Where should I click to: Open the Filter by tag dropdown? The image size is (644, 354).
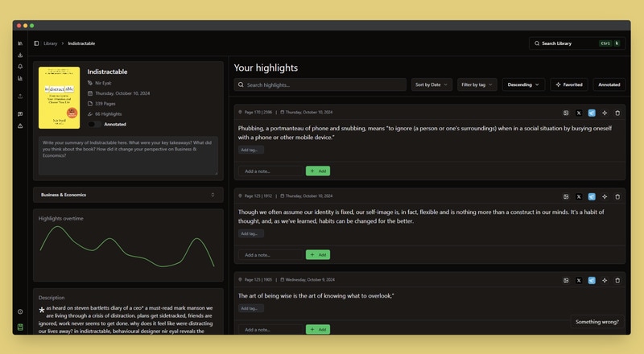pyautogui.click(x=477, y=84)
